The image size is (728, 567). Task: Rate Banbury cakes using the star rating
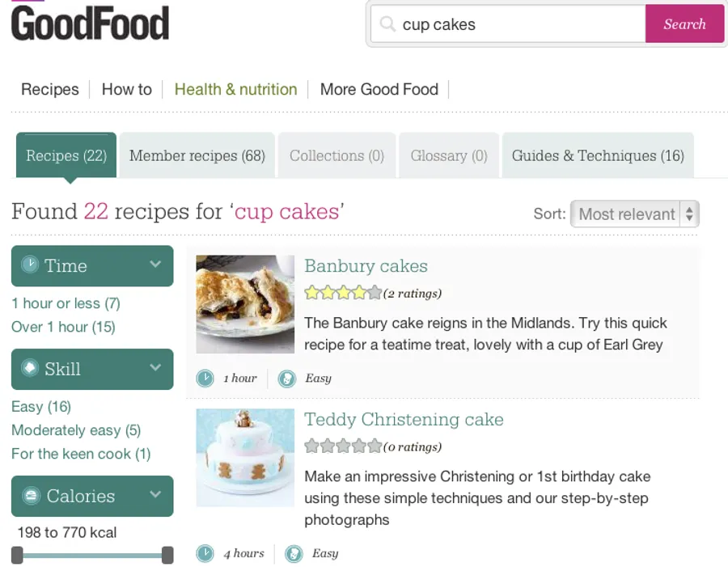[343, 293]
